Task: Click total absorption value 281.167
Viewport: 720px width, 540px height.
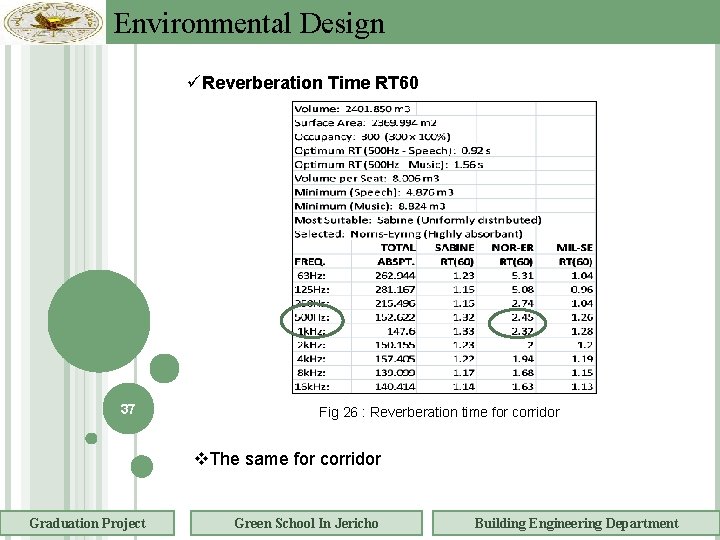Action: pyautogui.click(x=395, y=289)
